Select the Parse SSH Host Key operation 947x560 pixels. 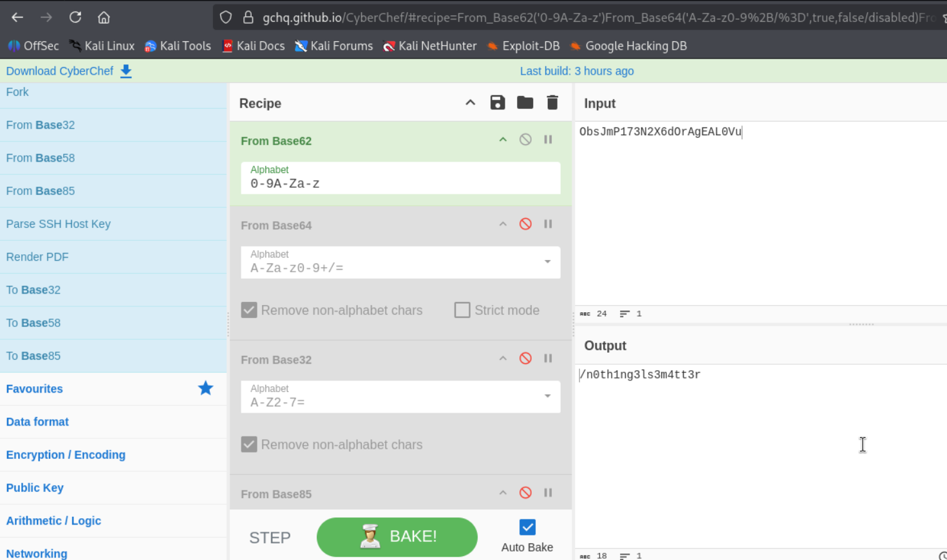(113, 224)
